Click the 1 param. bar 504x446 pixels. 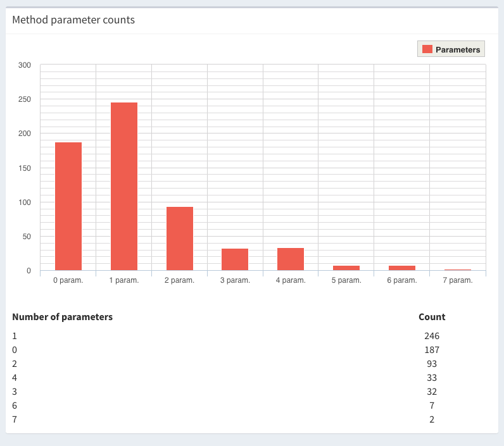pyautogui.click(x=124, y=186)
